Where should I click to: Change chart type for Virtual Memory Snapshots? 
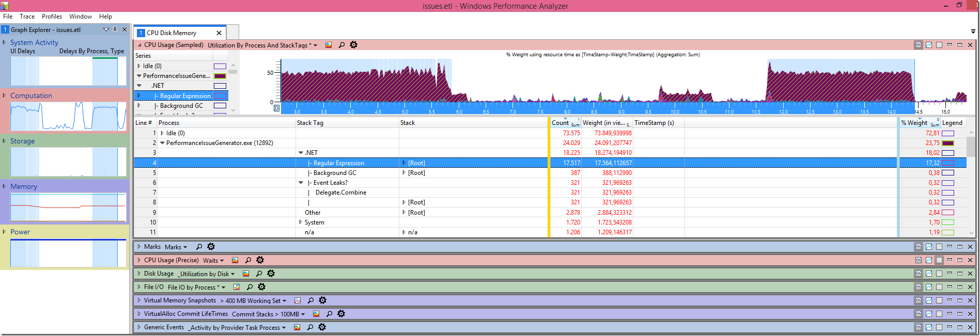(x=298, y=300)
